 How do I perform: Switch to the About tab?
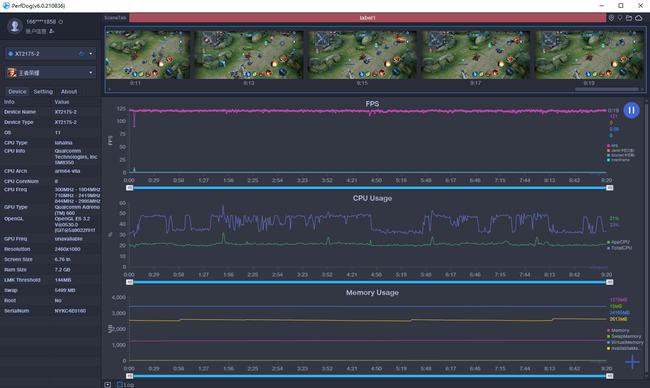69,92
